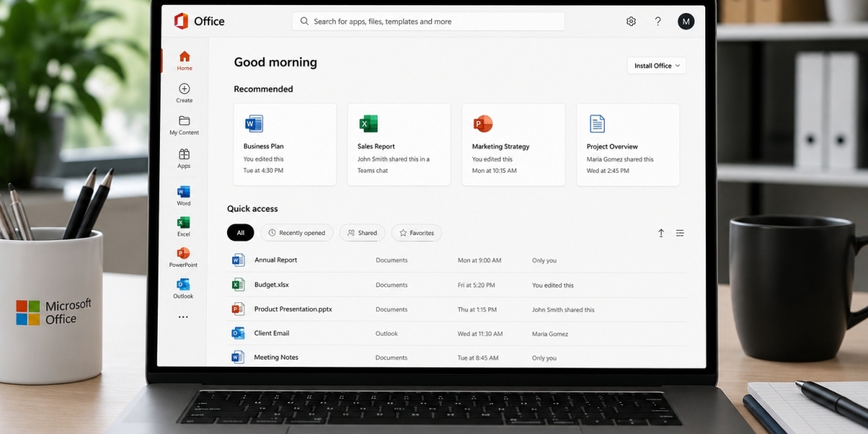Viewport: 868px width, 434px height.
Task: Launch Excel from the sidebar
Action: pos(184,226)
